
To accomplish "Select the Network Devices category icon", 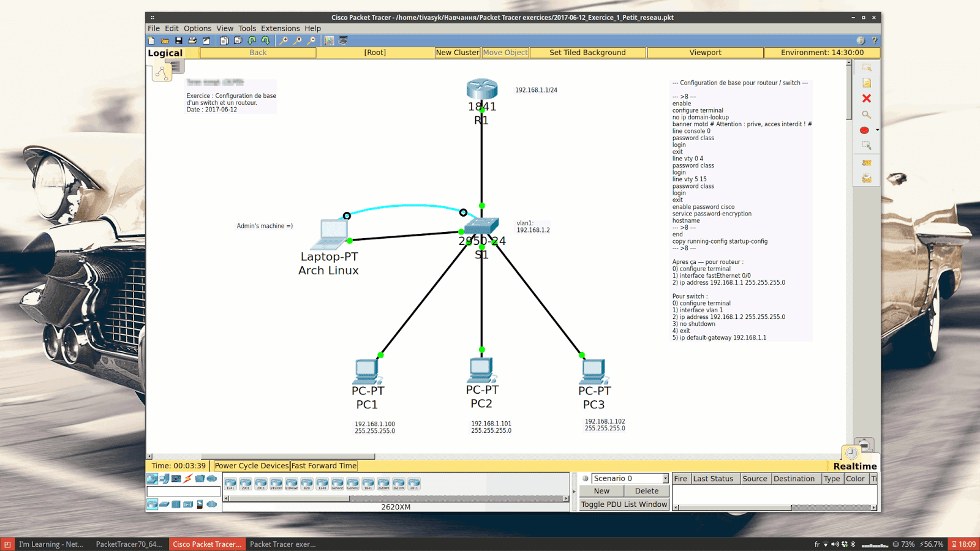I will pyautogui.click(x=152, y=479).
